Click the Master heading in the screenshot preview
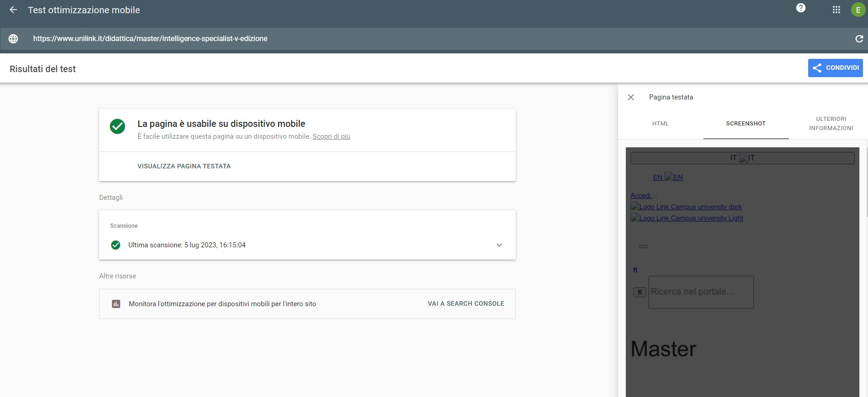The width and height of the screenshot is (868, 397). coord(663,349)
